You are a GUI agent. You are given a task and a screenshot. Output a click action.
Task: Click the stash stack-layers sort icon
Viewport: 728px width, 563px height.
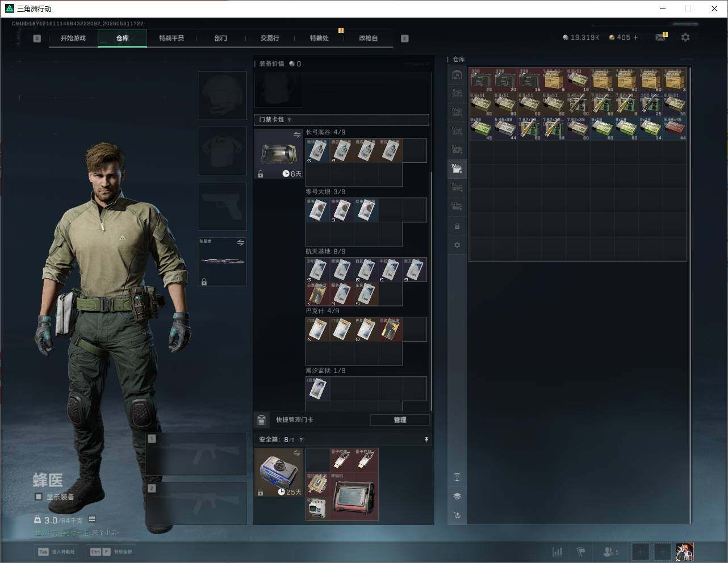point(457,496)
